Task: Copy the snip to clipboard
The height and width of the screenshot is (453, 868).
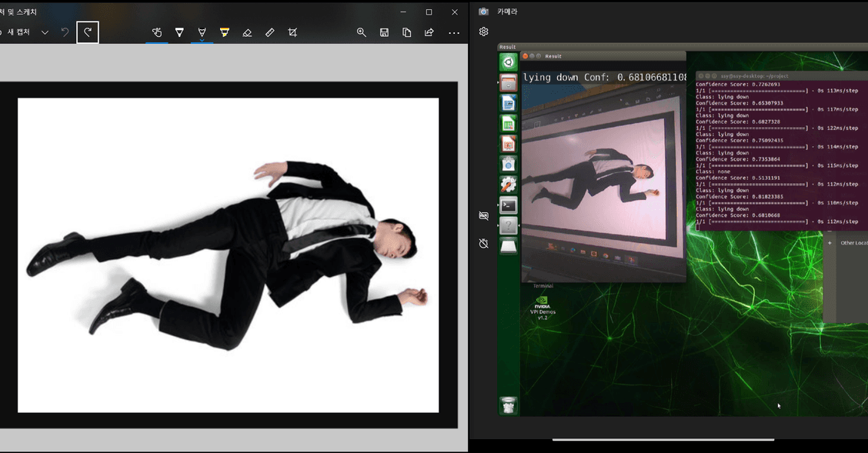Action: click(x=406, y=32)
